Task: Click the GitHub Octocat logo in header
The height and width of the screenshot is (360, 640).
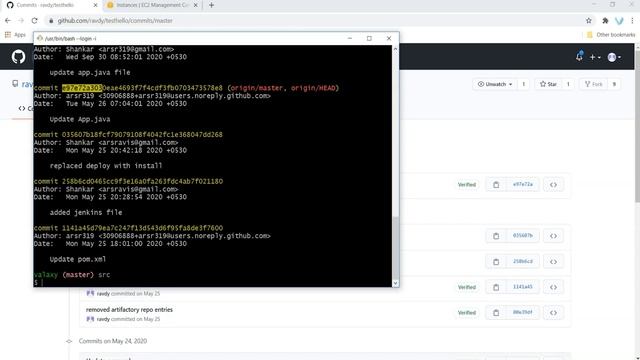Action: click(18, 56)
